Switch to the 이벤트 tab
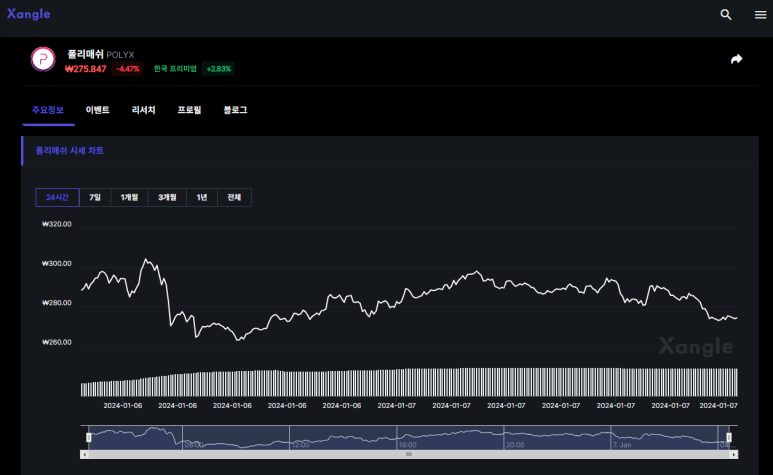The width and height of the screenshot is (773, 475). coord(97,110)
